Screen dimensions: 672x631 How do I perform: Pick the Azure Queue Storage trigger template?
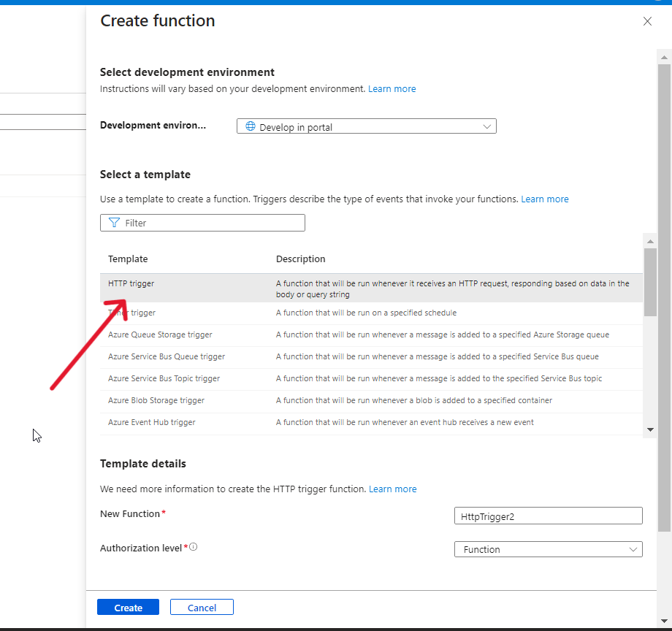160,334
